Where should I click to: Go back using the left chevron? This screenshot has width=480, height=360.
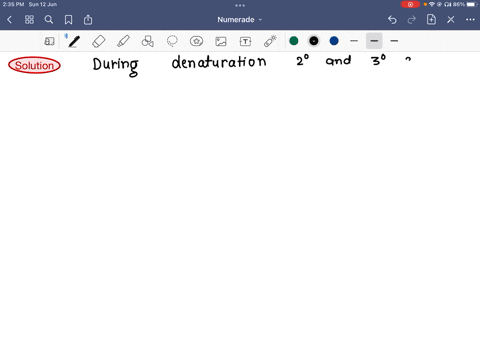coord(10,20)
